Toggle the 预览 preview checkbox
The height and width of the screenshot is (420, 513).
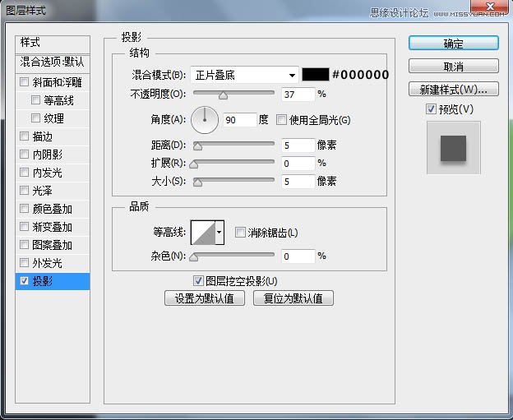tap(431, 108)
